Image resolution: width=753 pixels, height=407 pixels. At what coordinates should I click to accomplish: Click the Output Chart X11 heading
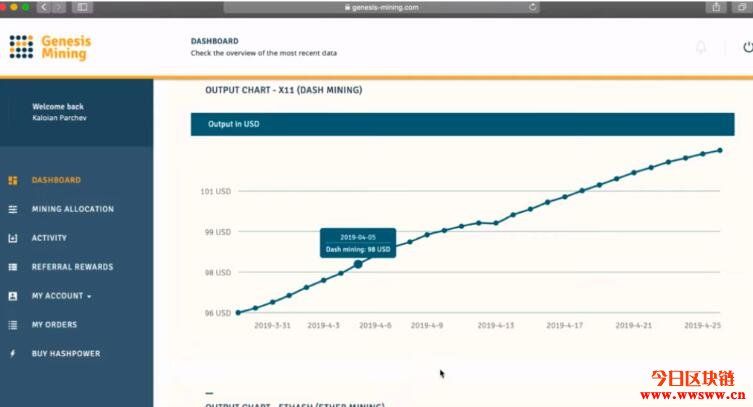click(283, 90)
